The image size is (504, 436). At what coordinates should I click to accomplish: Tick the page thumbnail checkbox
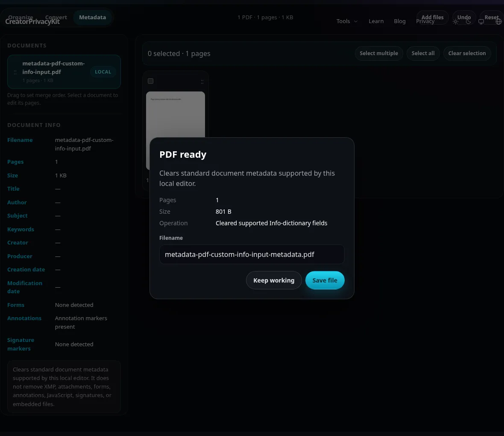point(150,81)
